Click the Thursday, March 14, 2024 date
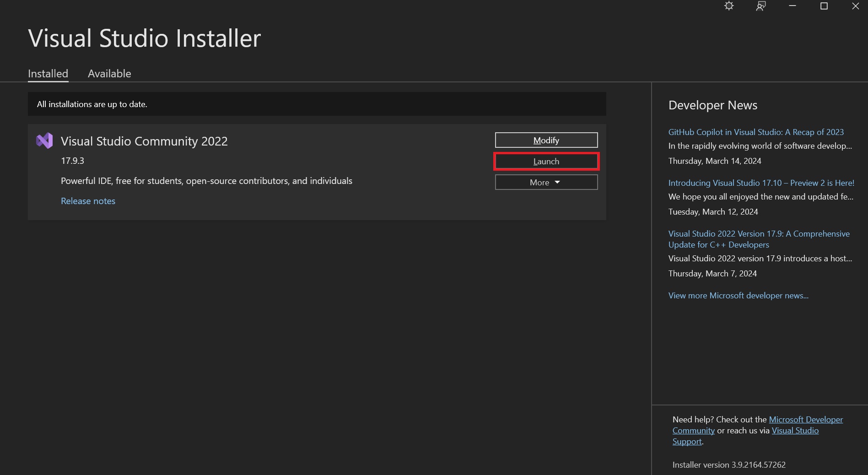Screen dimensions: 868x475 pyautogui.click(x=715, y=161)
